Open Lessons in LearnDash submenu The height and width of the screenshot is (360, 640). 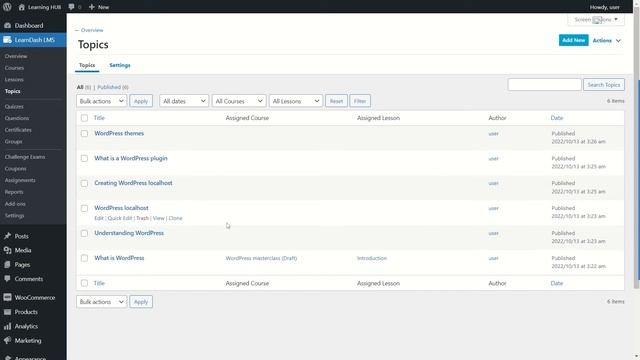pos(14,80)
